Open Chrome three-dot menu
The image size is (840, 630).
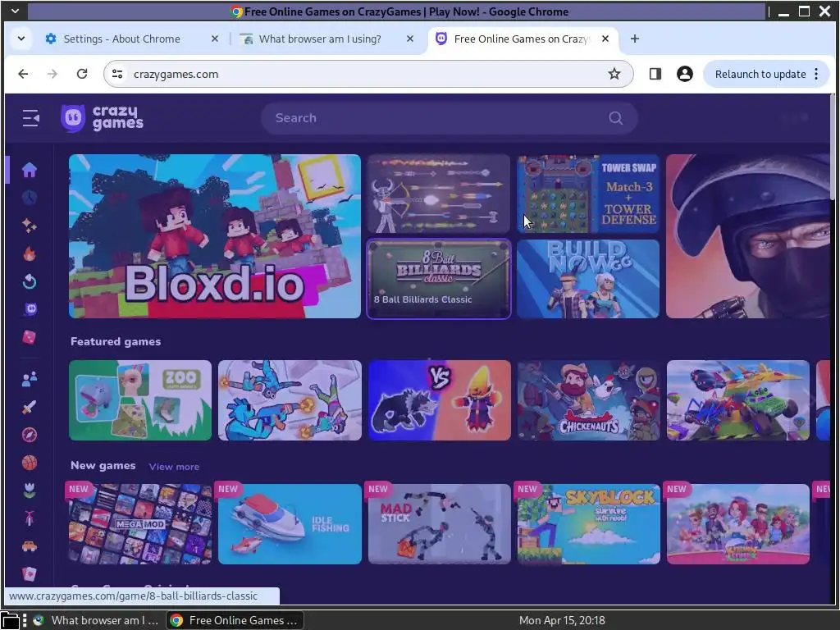[x=816, y=74]
